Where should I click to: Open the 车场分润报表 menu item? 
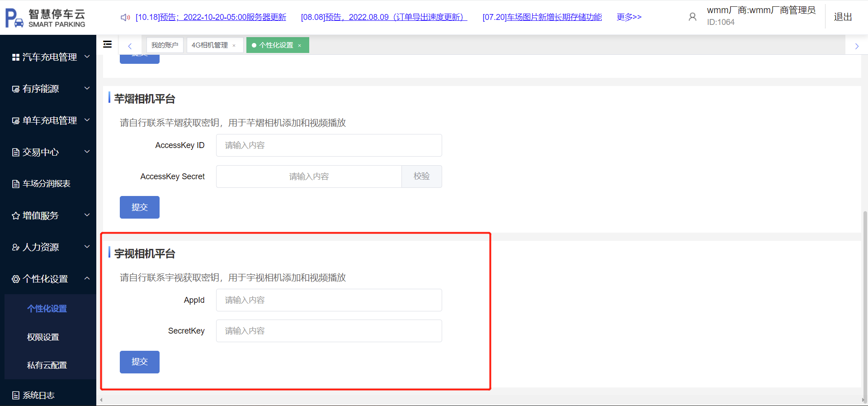pyautogui.click(x=47, y=184)
